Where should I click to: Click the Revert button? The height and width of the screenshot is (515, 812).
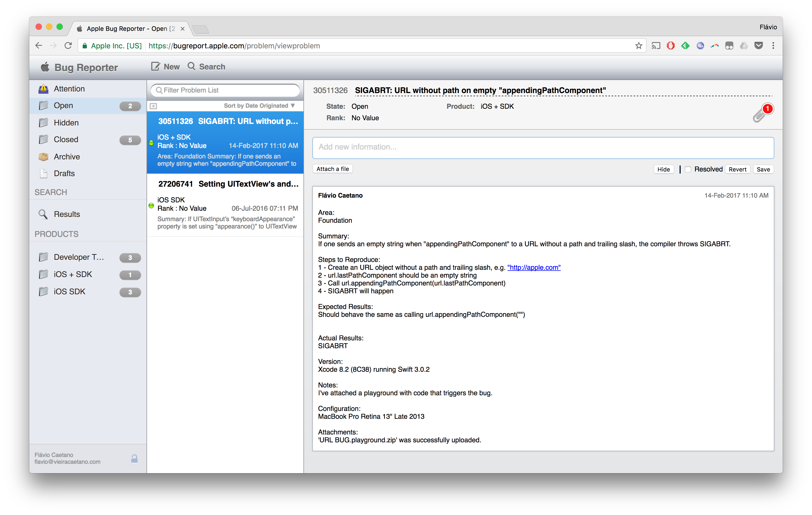[737, 169]
